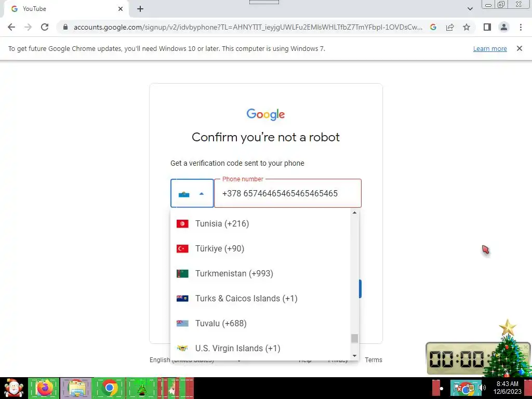Open Santa start button on taskbar
Viewport: 532px width, 399px height.
[x=14, y=388]
